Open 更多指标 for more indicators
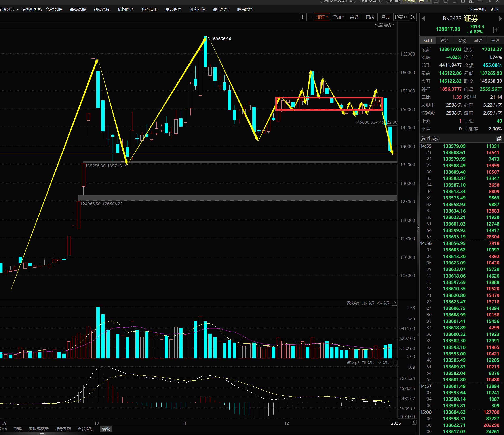The image size is (504, 435). (x=85, y=429)
